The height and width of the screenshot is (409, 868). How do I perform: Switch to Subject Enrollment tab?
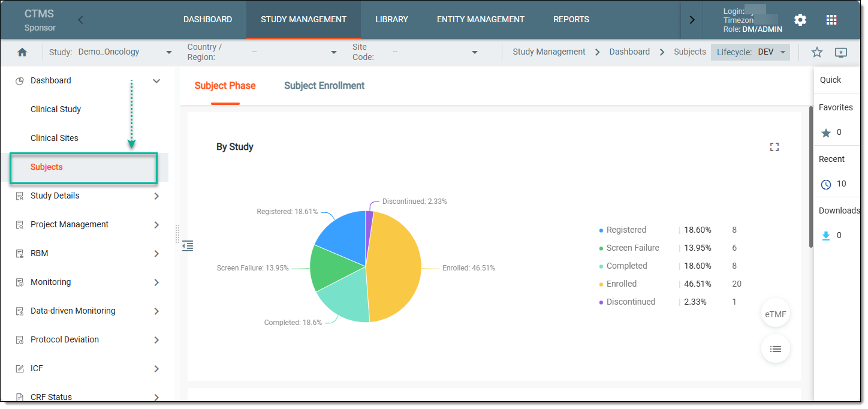324,86
